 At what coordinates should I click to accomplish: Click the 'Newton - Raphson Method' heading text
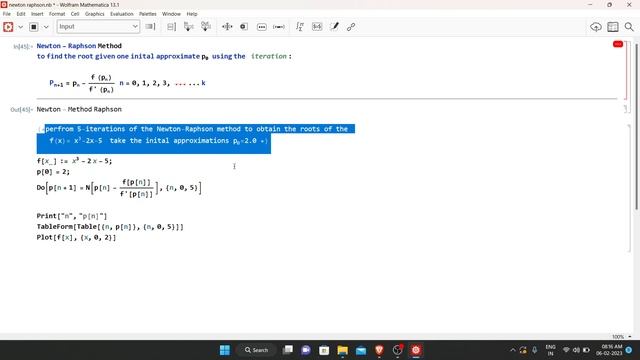[79, 46]
